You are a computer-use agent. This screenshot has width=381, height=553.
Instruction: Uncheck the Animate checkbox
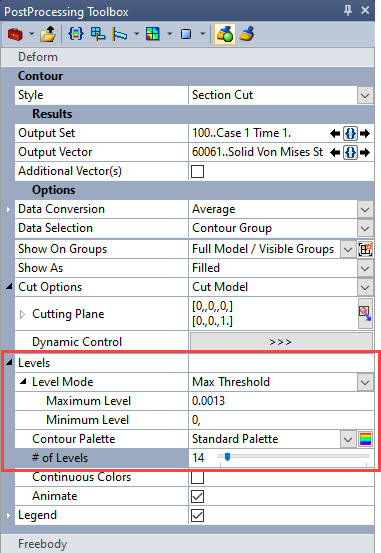click(197, 497)
